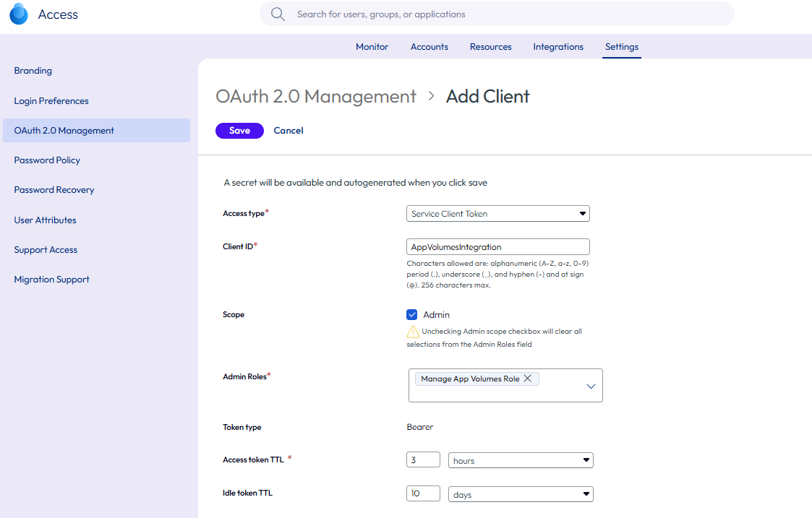Viewport: 812px width, 518px height.
Task: Select Branding in the sidebar
Action: pyautogui.click(x=33, y=70)
